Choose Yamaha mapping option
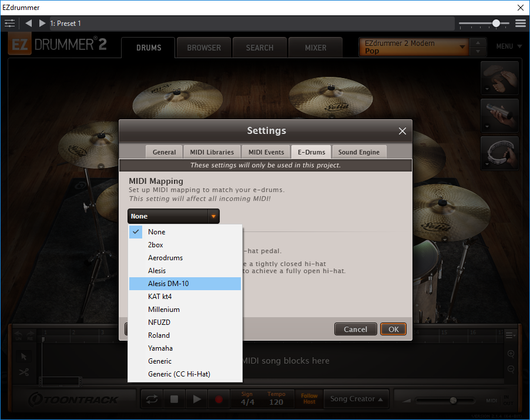 coord(185,348)
